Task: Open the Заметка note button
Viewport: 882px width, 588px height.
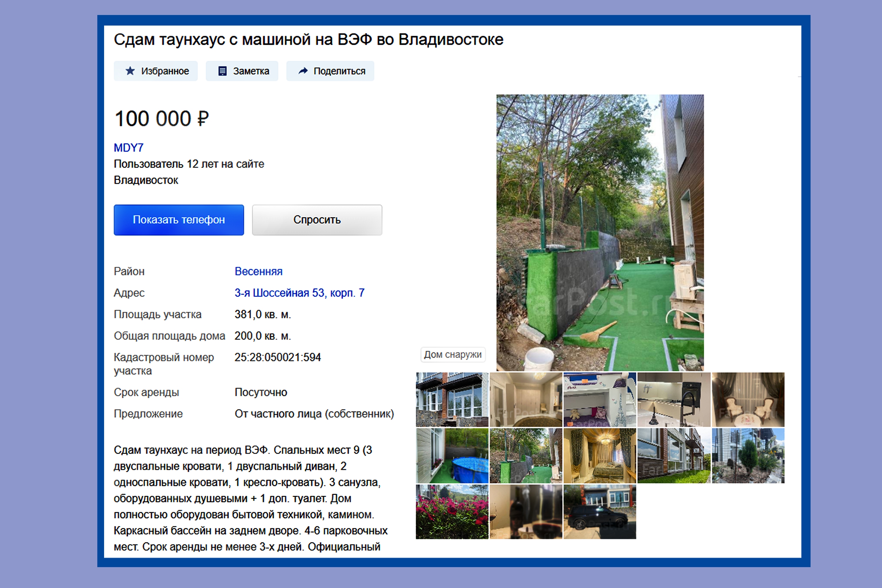Action: coord(242,71)
